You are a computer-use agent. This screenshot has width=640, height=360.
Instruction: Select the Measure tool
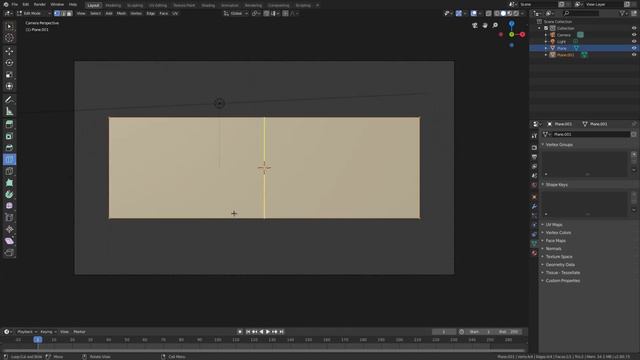point(9,111)
